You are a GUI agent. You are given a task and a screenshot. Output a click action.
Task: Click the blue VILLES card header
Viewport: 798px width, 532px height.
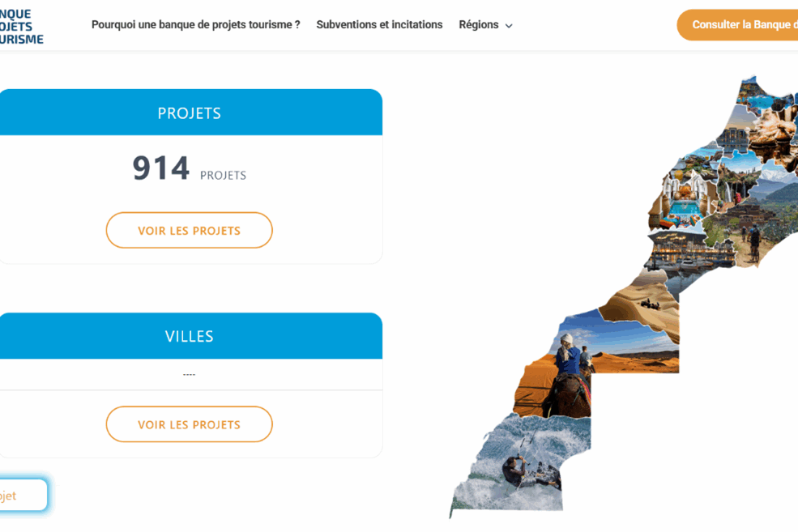coord(189,336)
